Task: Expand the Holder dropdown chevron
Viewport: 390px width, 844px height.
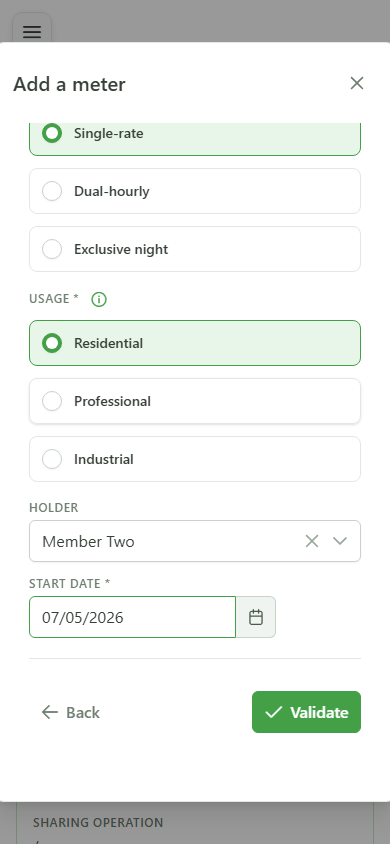Action: [340, 541]
